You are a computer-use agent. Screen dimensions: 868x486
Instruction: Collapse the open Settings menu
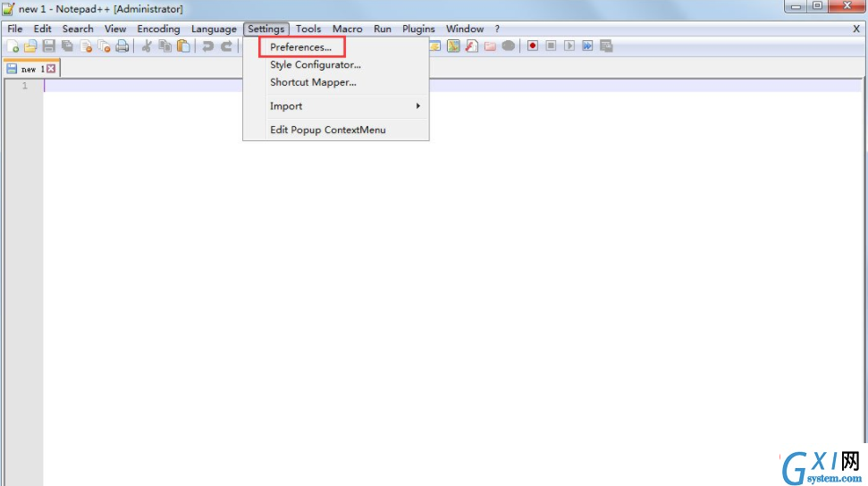click(266, 29)
